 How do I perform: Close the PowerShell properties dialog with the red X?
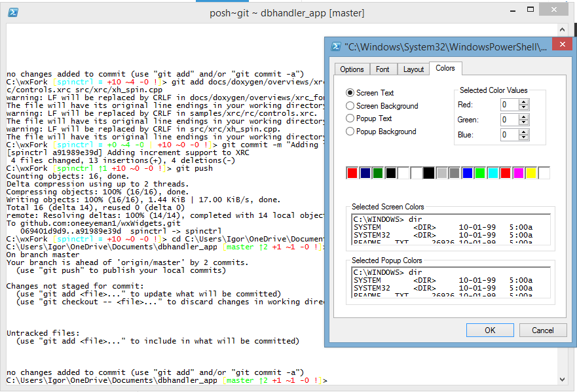563,45
